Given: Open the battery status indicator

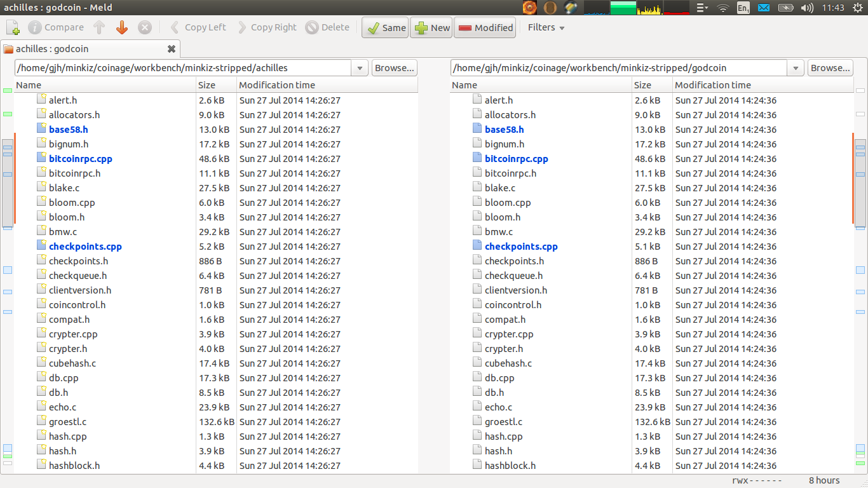Looking at the screenshot, I should [x=786, y=8].
